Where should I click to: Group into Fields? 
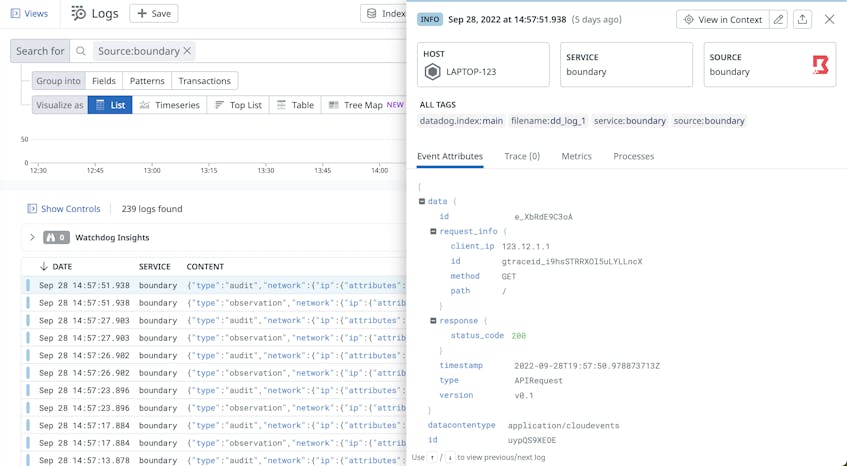coord(104,81)
